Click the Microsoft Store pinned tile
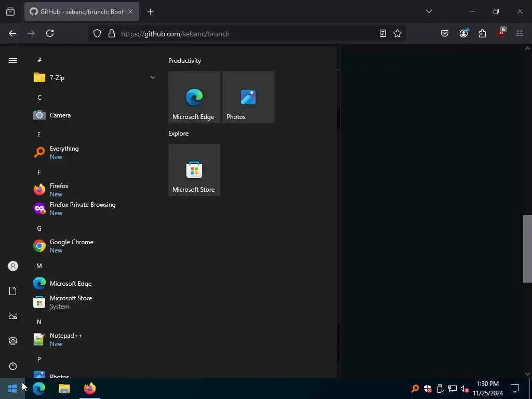 pos(194,170)
